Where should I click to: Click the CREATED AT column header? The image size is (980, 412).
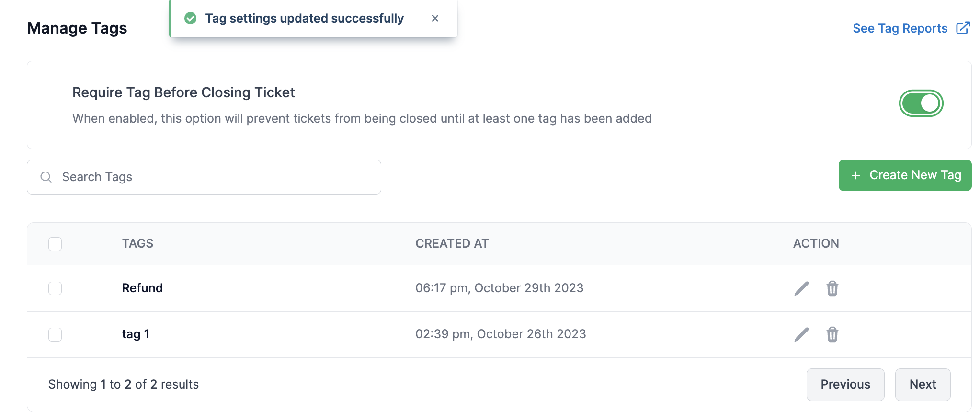point(452,243)
